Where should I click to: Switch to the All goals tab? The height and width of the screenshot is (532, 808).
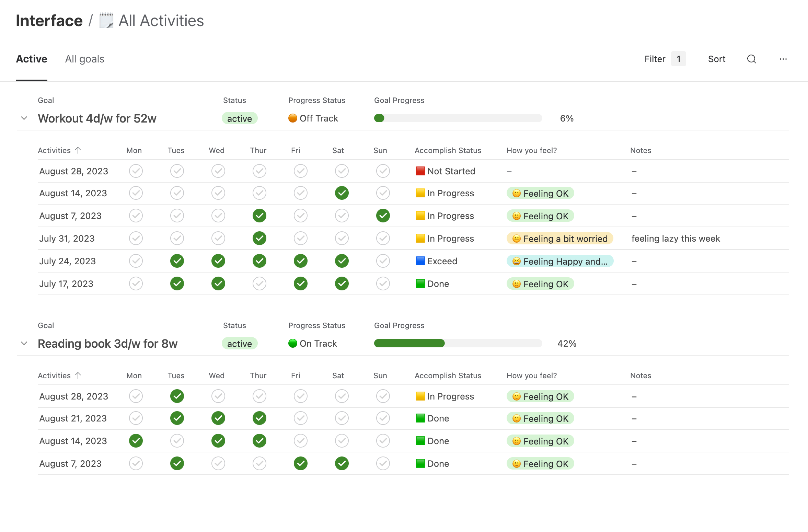pyautogui.click(x=84, y=59)
